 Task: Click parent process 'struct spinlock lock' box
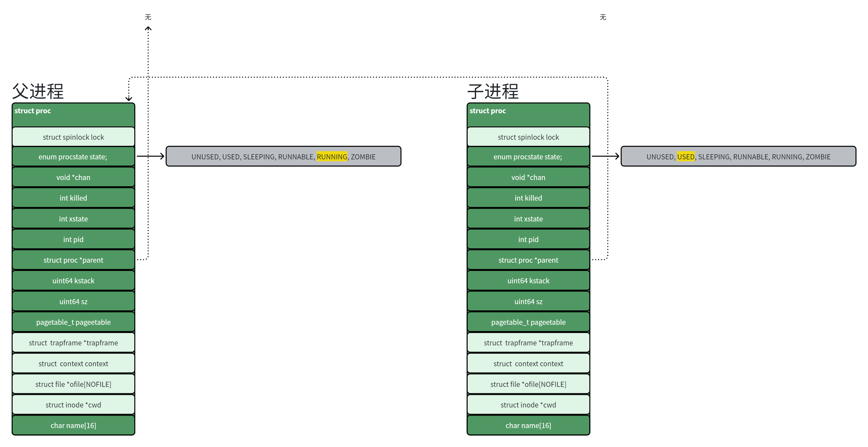tap(73, 137)
